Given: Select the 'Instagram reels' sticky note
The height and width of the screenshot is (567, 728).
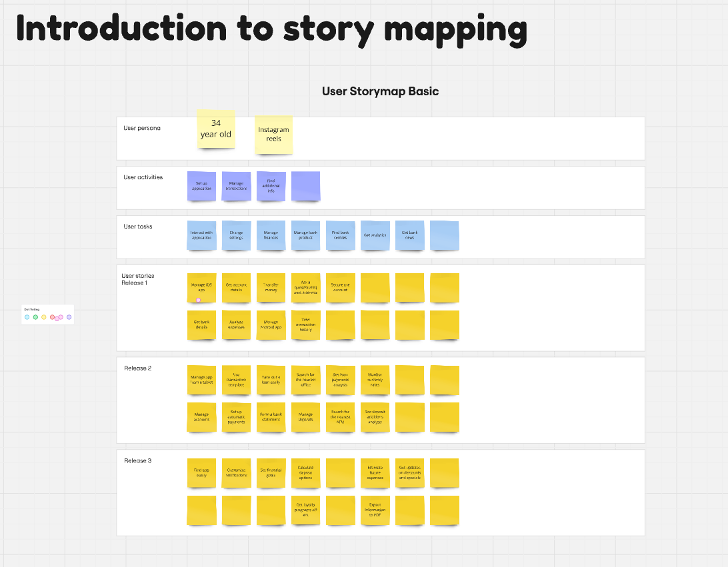Looking at the screenshot, I should (273, 135).
